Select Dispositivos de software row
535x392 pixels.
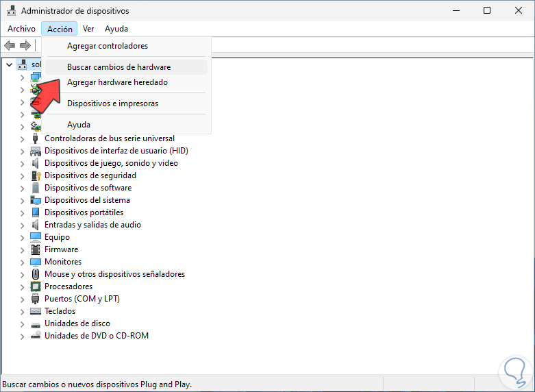(x=88, y=188)
